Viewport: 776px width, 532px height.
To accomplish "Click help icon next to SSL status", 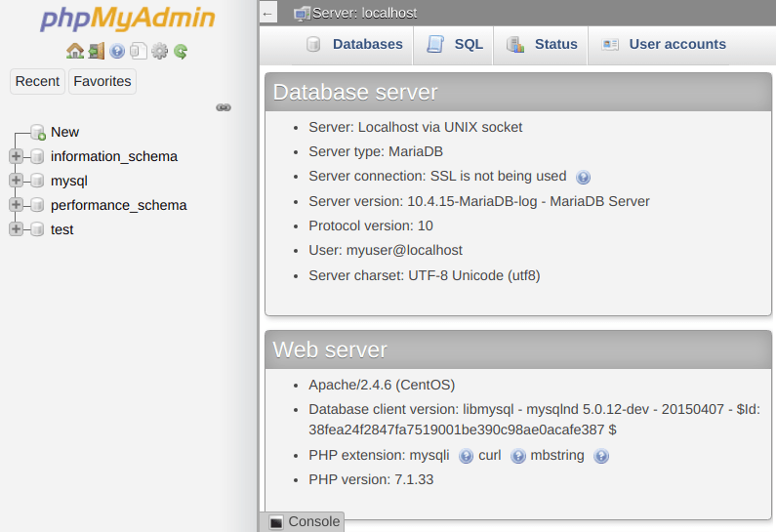I will pyautogui.click(x=583, y=178).
